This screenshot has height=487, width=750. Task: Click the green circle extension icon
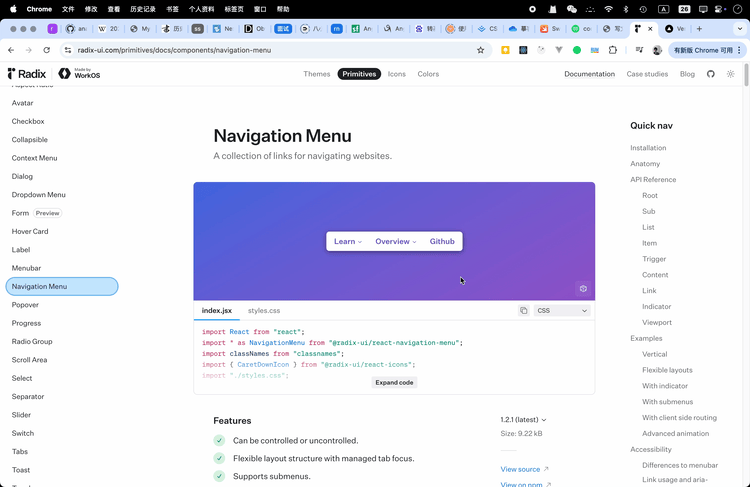pos(577,50)
